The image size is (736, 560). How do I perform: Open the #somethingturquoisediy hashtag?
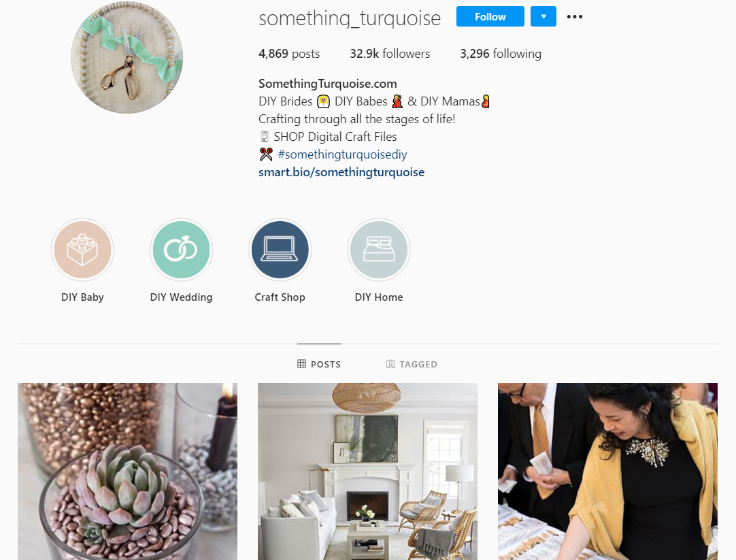point(342,154)
